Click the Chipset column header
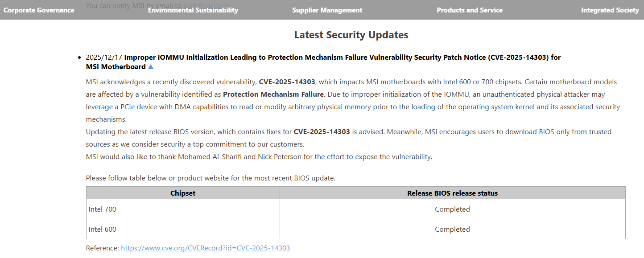This screenshot has height=258, width=644. pos(183,193)
